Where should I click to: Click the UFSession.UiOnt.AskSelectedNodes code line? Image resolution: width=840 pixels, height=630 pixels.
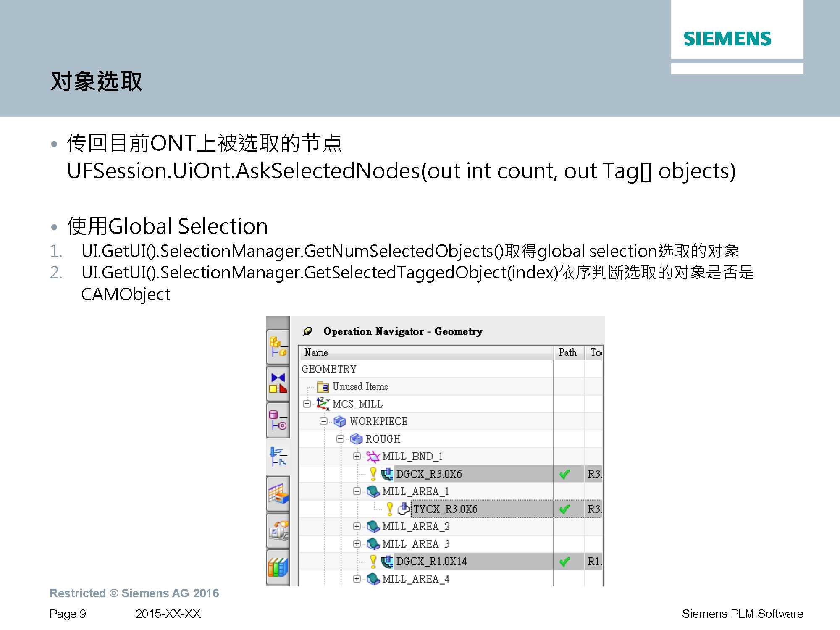[402, 171]
